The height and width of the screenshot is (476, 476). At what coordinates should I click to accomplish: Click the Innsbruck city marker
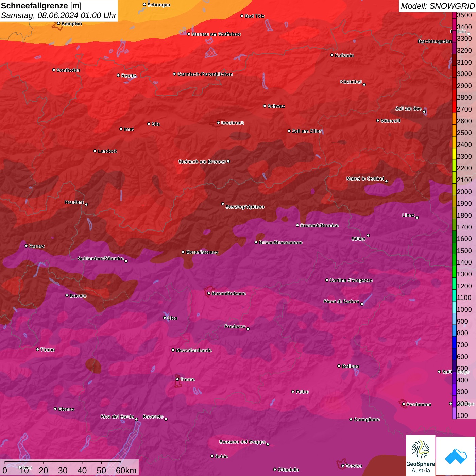click(x=219, y=123)
